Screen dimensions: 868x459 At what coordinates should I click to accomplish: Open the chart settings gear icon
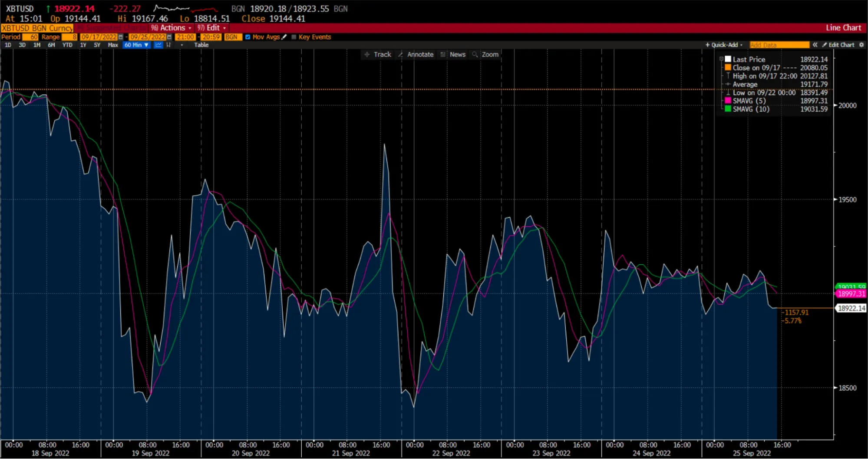861,45
